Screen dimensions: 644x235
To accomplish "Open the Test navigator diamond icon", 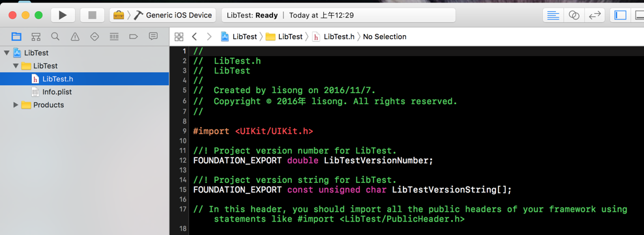I will pyautogui.click(x=95, y=36).
